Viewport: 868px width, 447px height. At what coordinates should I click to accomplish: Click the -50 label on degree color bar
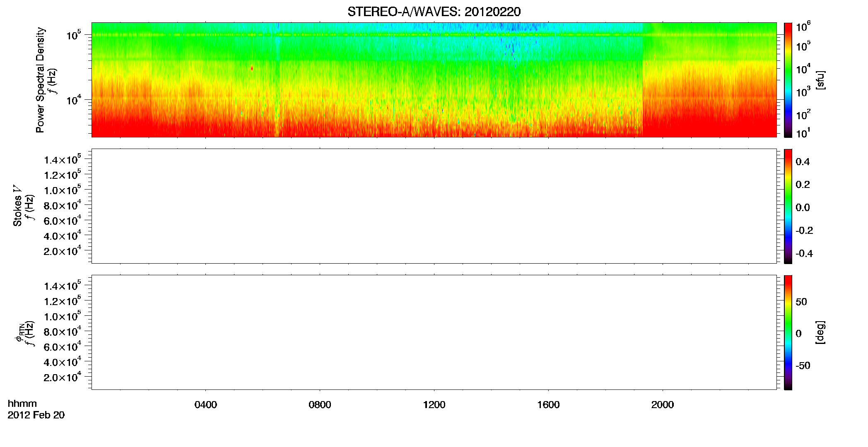pos(803,366)
